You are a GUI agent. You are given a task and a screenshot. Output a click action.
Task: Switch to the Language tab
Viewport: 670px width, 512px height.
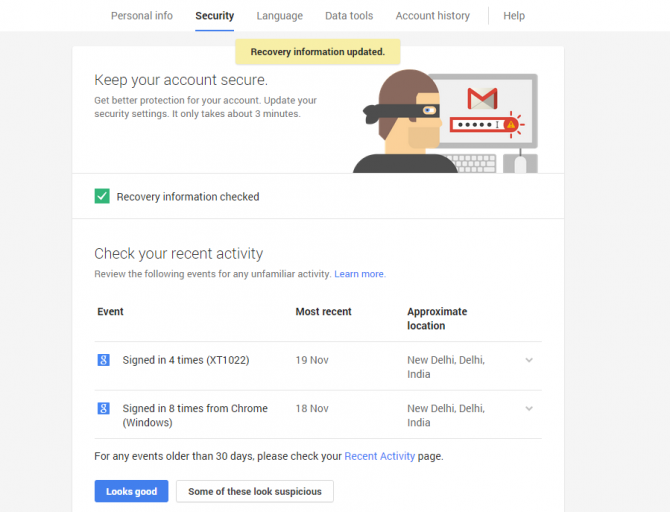click(280, 16)
